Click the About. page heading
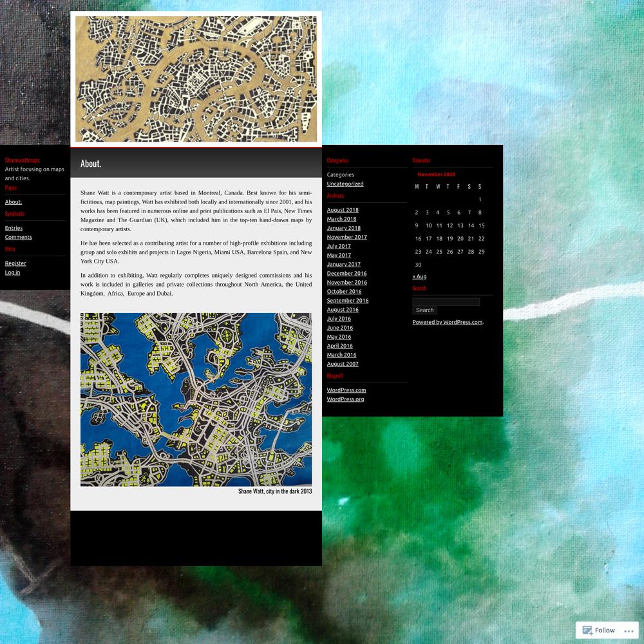Screen dimensions: 644x644 point(91,164)
